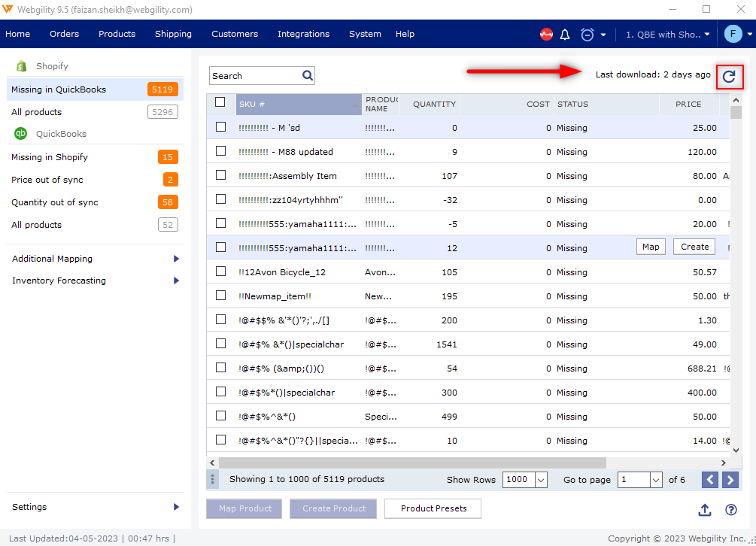Viewport: 756px width, 546px height.
Task: Check the !@#$%^&*() row checkbox
Action: coord(221,416)
